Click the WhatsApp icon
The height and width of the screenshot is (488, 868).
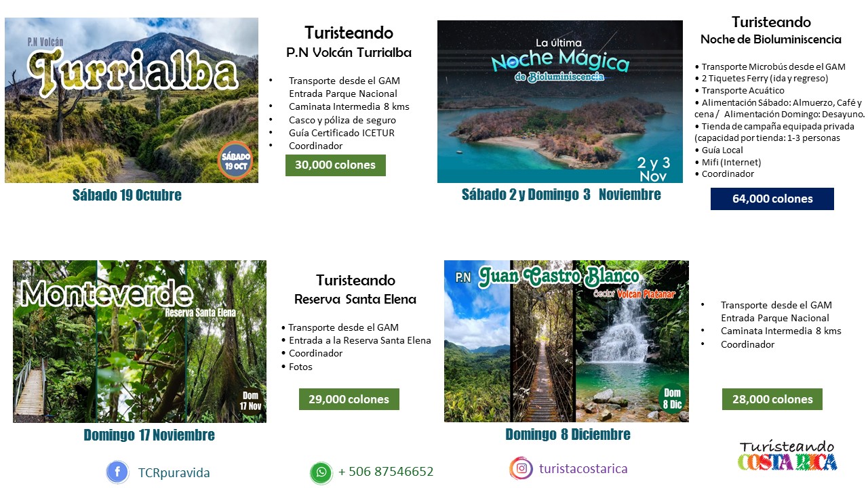tap(321, 472)
